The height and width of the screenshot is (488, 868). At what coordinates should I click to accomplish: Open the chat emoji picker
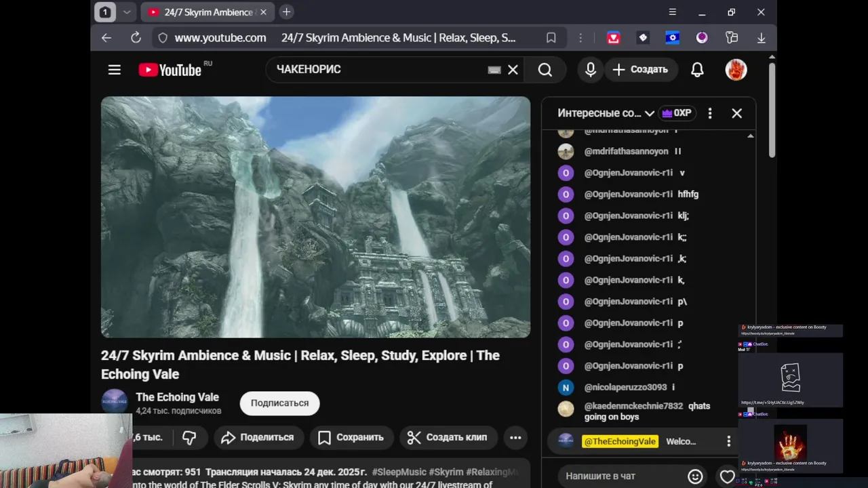695,476
